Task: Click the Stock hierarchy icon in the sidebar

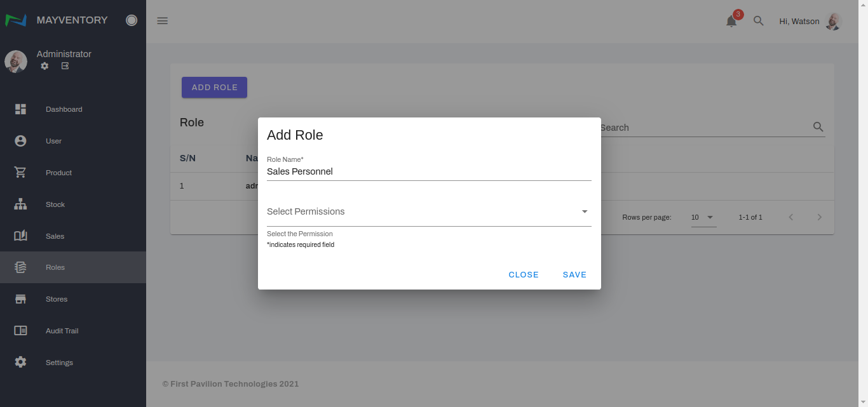Action: tap(20, 204)
